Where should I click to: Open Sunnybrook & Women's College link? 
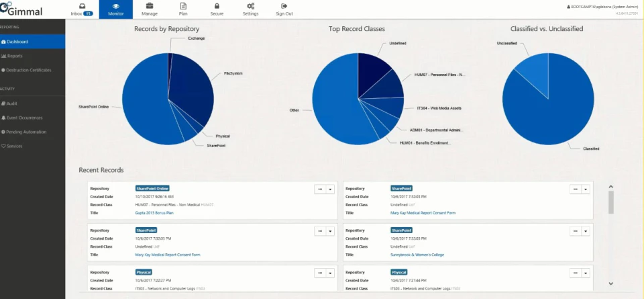[x=417, y=255]
